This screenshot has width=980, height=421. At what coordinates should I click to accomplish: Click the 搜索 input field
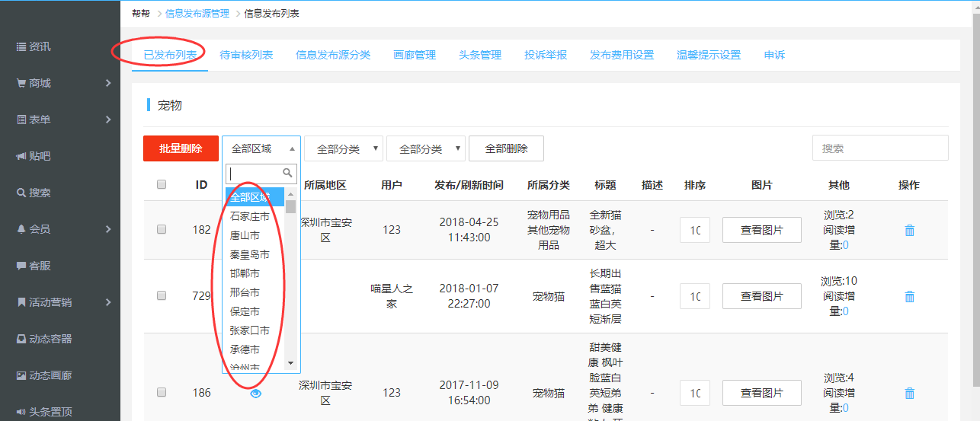click(879, 148)
